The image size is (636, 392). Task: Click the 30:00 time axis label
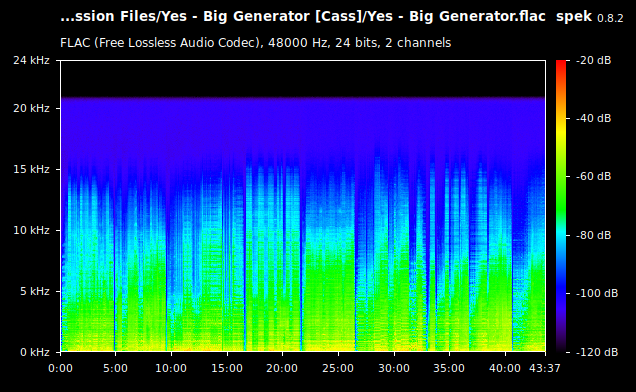[x=394, y=368]
